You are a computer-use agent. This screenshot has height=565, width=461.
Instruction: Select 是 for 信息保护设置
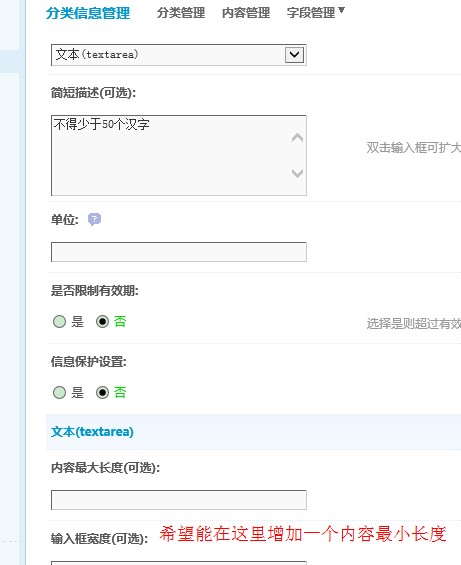(x=59, y=392)
